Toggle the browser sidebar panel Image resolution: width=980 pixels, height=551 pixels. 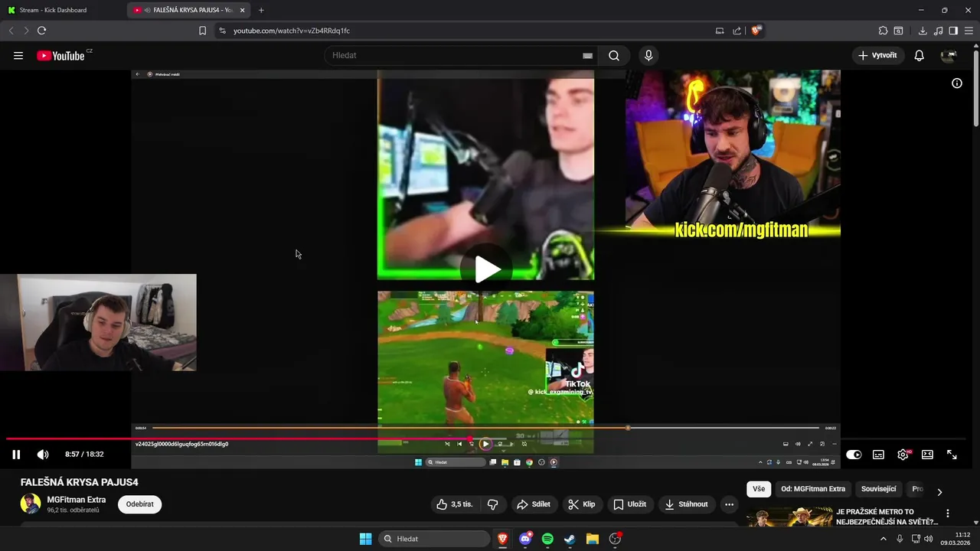coord(953,31)
